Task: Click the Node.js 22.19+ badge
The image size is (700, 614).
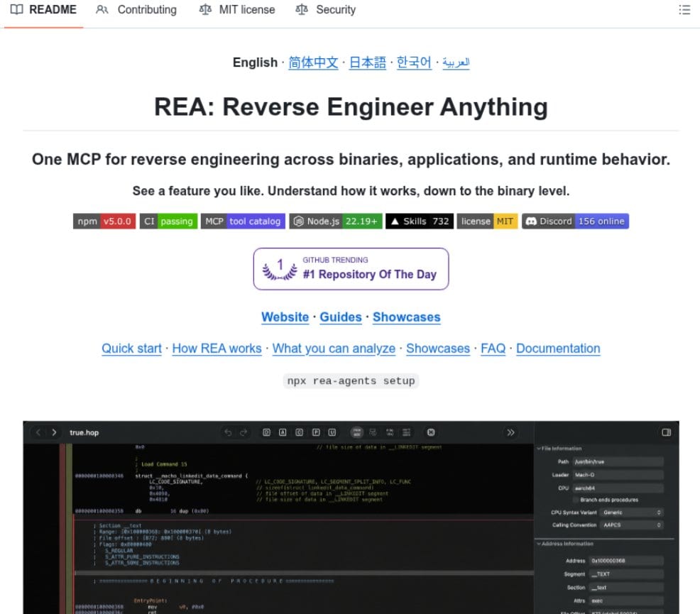Action: click(x=336, y=221)
